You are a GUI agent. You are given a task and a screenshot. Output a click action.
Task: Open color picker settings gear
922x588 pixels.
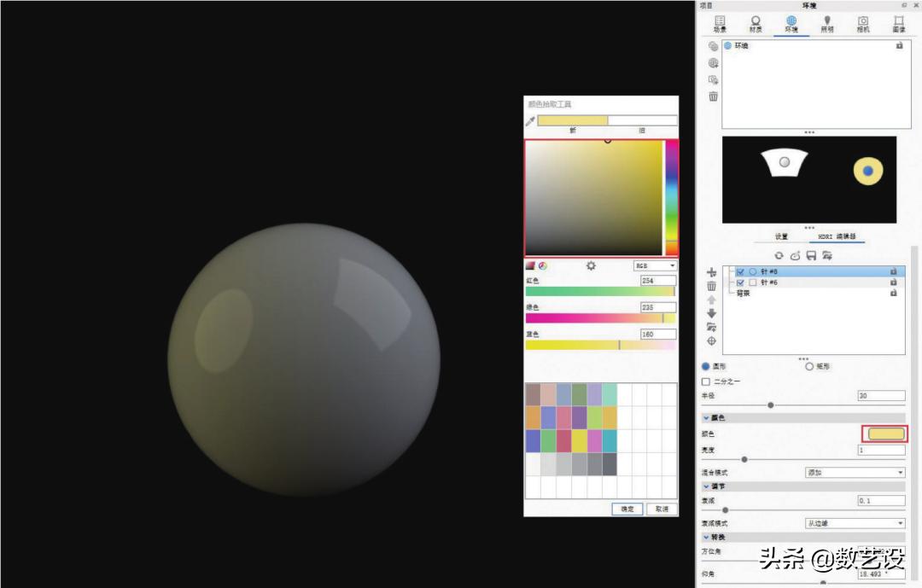[591, 266]
